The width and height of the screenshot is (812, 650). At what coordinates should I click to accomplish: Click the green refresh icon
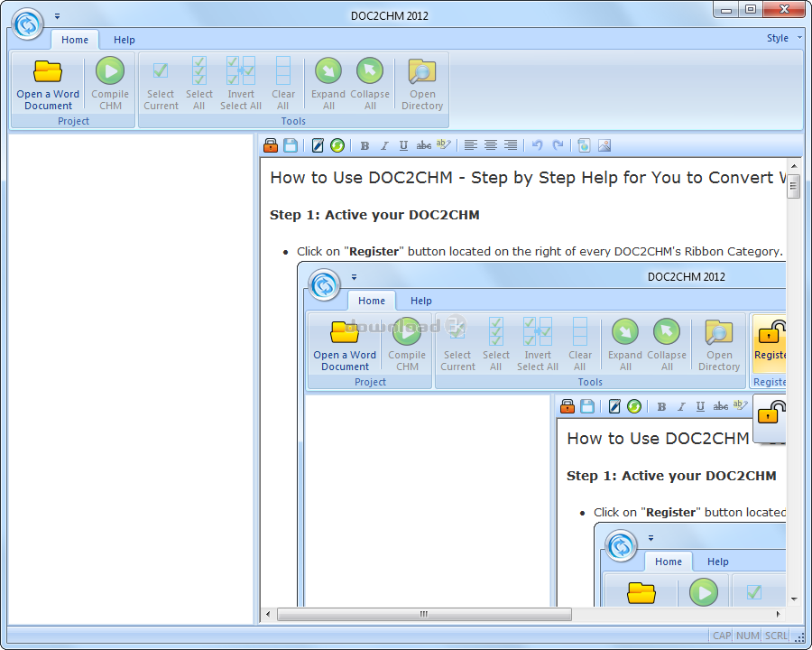click(337, 145)
